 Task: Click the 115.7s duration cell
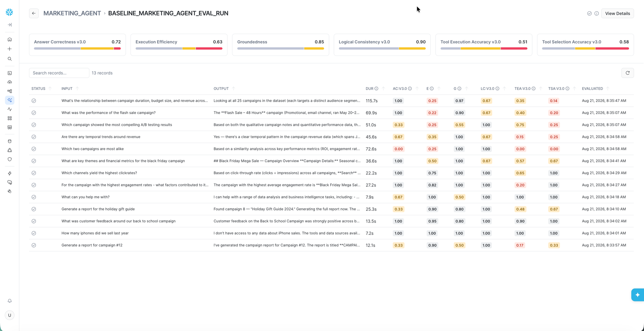[x=372, y=101]
